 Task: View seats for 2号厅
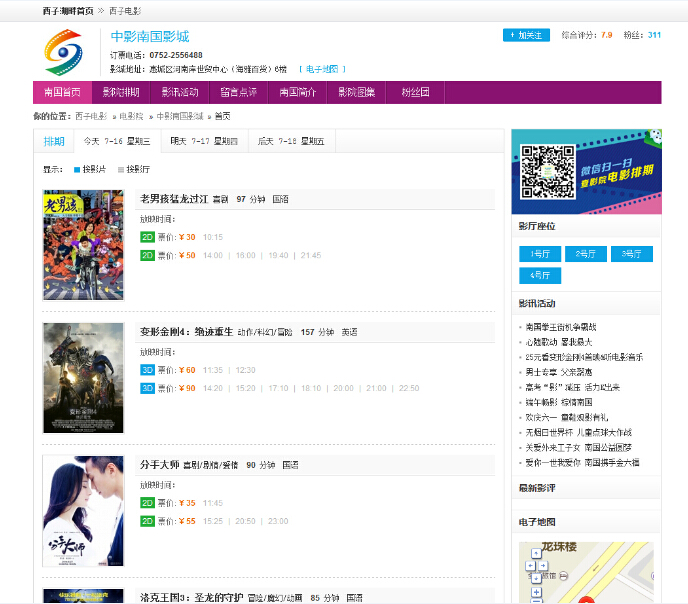586,254
